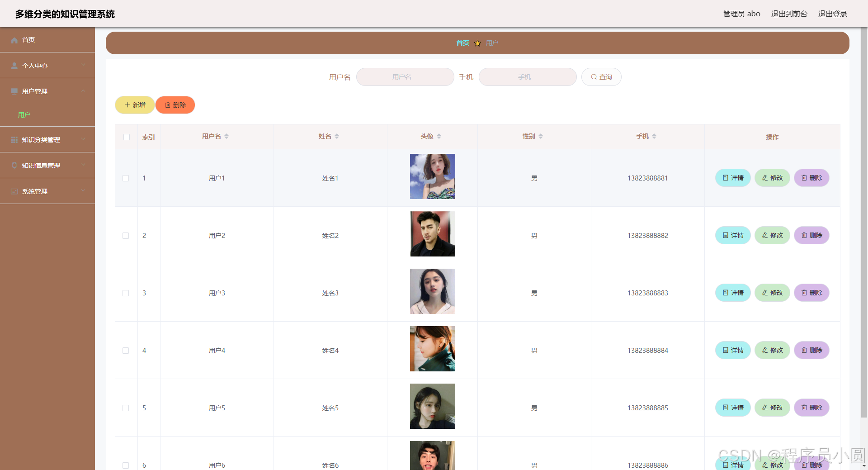Click the person icon beside 个人中心

(x=14, y=66)
